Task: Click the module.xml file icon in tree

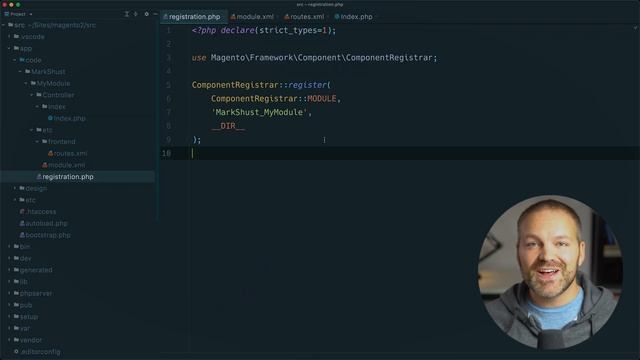Action: 44,165
